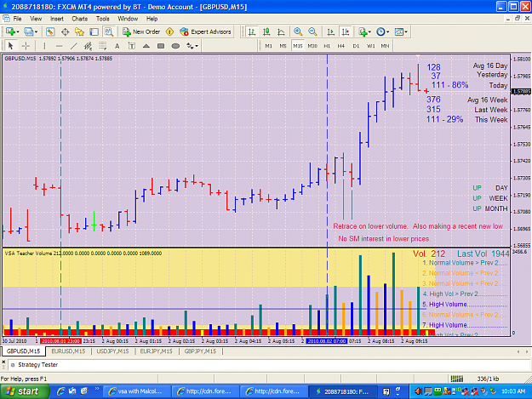Open the Help menu
532x399 pixels.
click(x=152, y=19)
